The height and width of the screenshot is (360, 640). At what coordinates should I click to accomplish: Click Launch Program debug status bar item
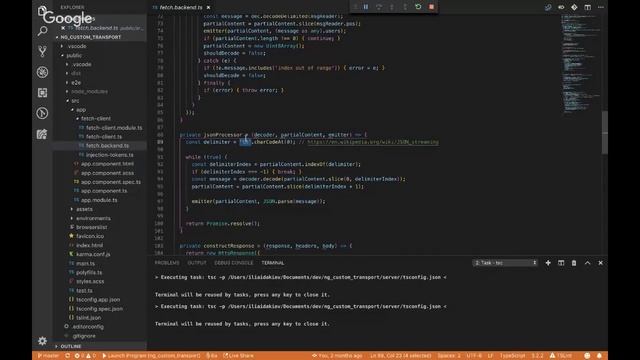151,356
